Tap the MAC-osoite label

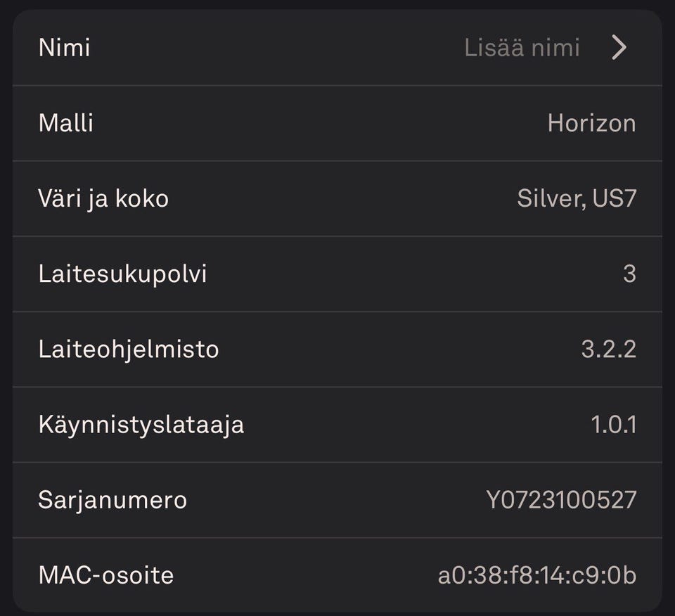point(105,575)
